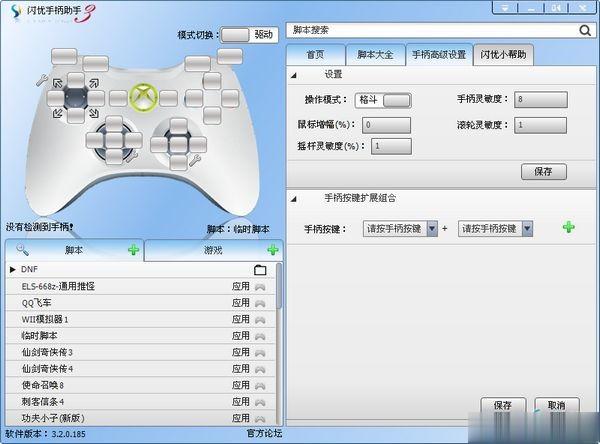Click the Y button mapping slot

[x=212, y=82]
